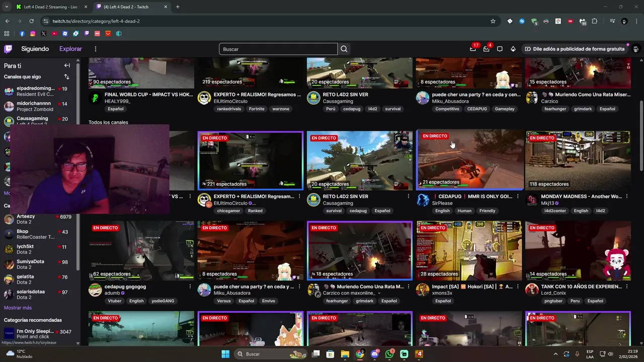
Task: Open options for EXPERTO + REALISMO stream card
Action: pyautogui.click(x=299, y=197)
